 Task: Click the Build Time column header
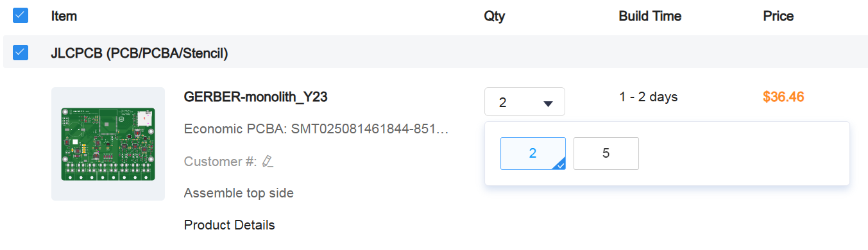[650, 16]
